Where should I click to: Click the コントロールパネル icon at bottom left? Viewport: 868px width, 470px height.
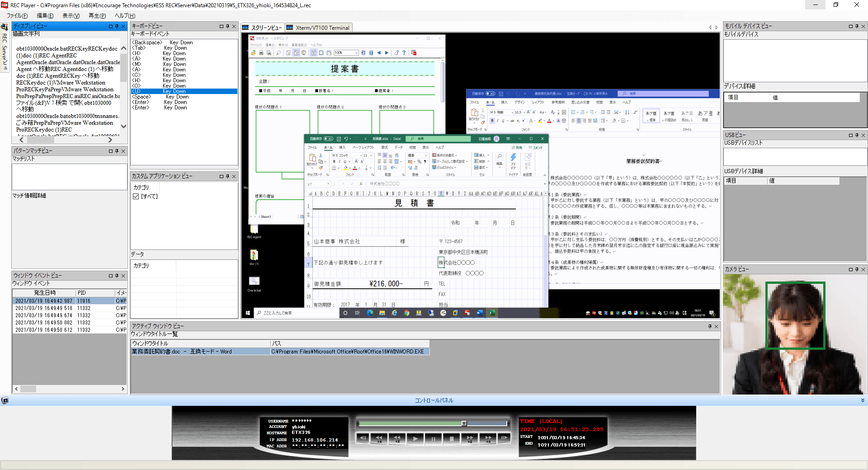tap(5, 400)
